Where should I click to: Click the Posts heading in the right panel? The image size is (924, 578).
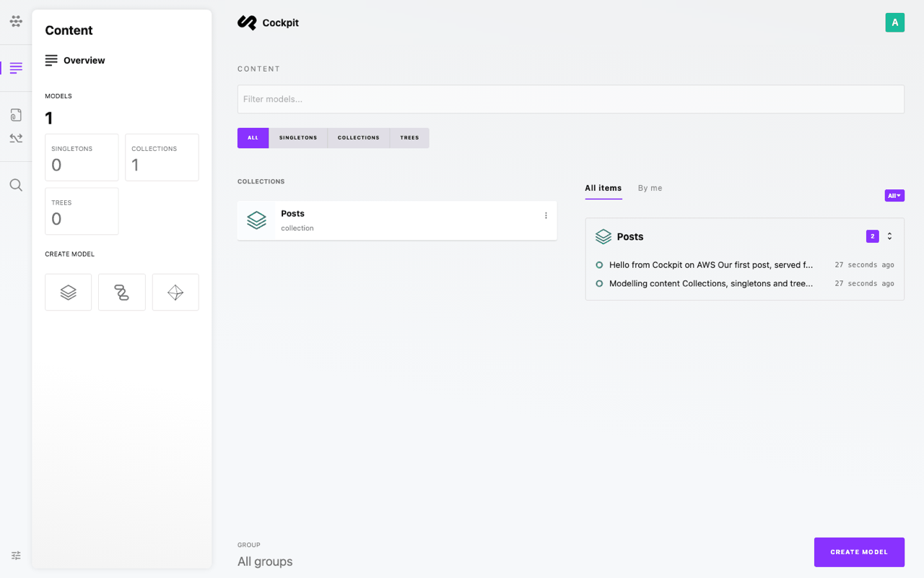pos(630,237)
